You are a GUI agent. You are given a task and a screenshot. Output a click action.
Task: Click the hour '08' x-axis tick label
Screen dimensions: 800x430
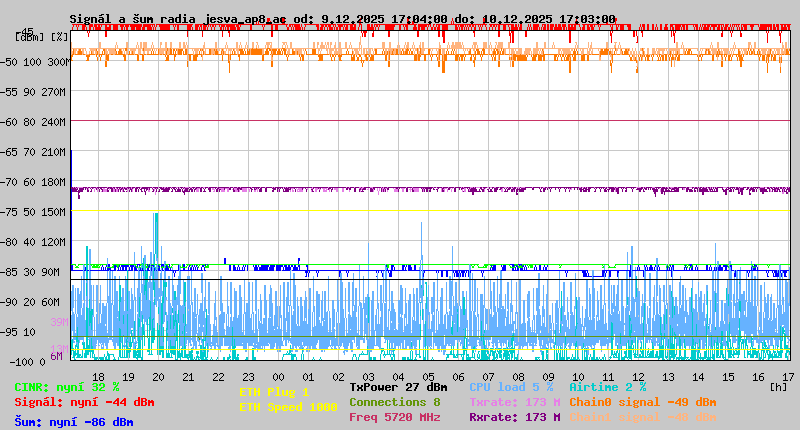(x=518, y=377)
